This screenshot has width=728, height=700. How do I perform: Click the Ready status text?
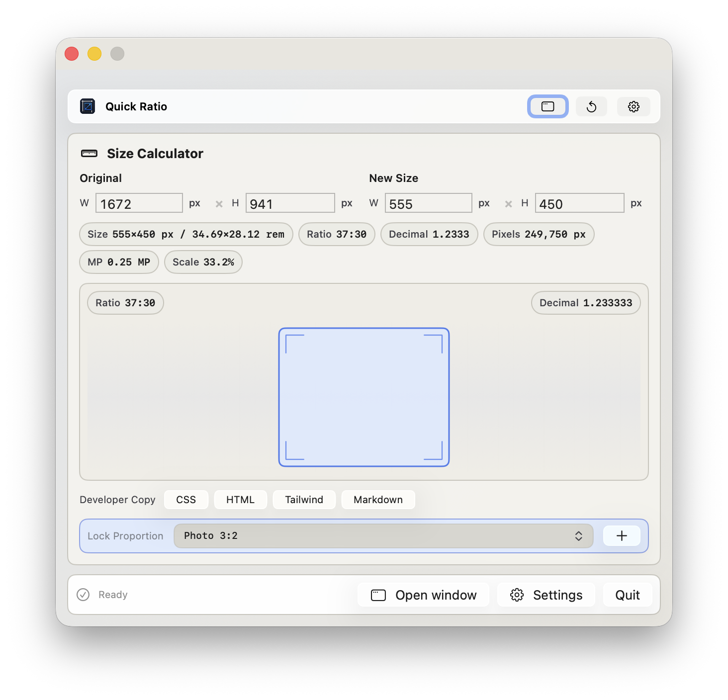tap(113, 595)
